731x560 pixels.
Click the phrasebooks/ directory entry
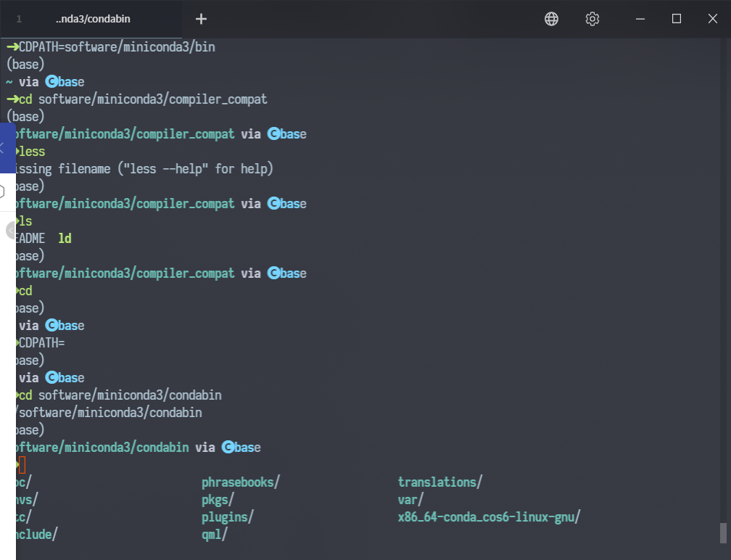240,482
